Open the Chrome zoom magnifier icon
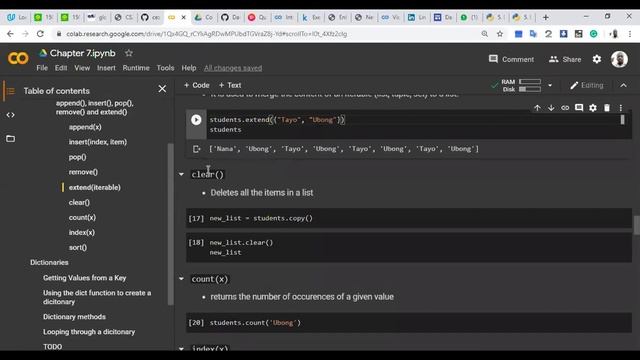The height and width of the screenshot is (360, 640). point(484,34)
